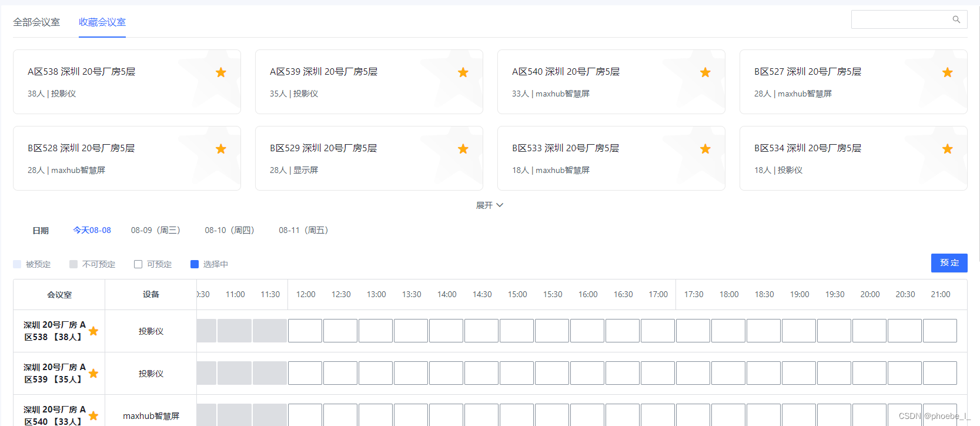
Task: Unfavorite room A区539 card star
Action: pos(463,72)
